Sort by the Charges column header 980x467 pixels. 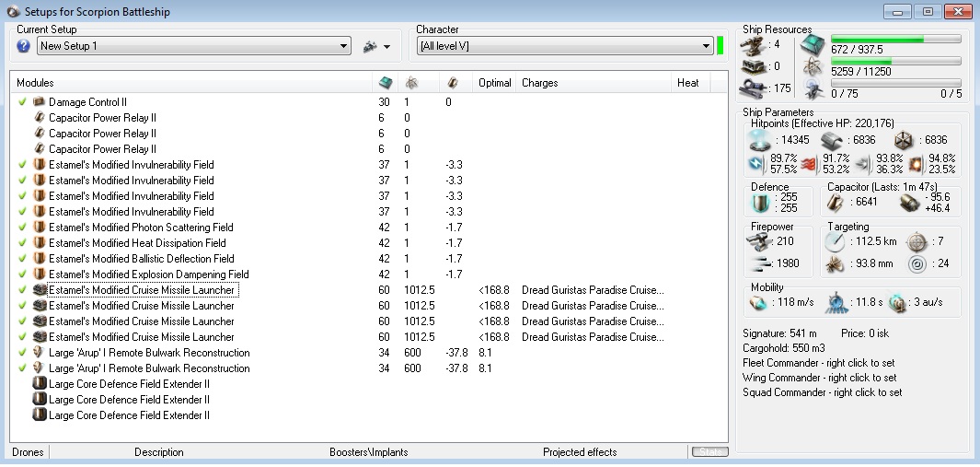click(x=539, y=83)
